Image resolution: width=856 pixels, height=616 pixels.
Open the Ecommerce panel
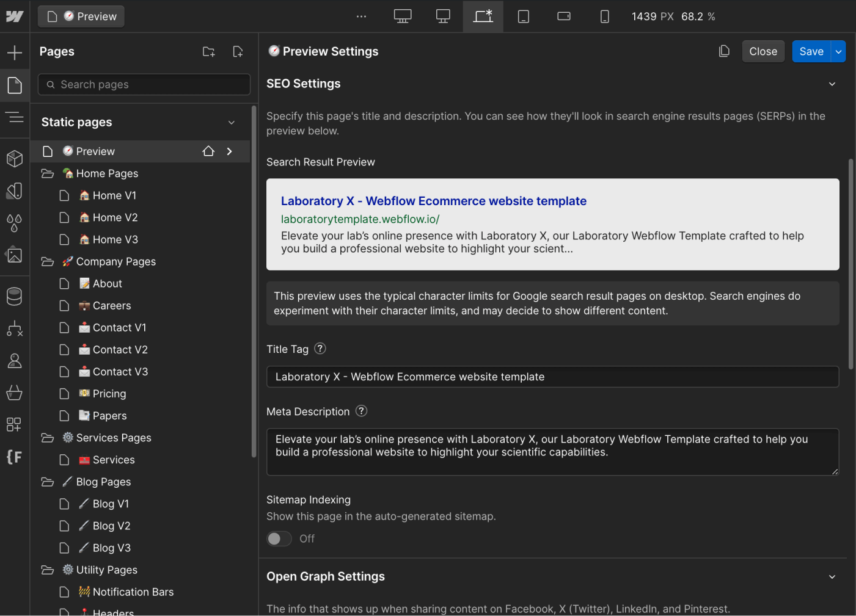click(15, 393)
